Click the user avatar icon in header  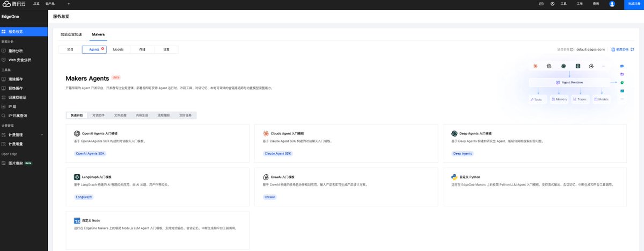(x=612, y=4)
